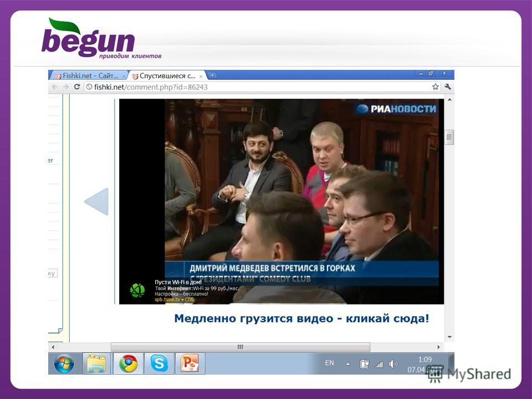Close the Chrome window
Screen dimensions: 532x399
tap(444, 73)
